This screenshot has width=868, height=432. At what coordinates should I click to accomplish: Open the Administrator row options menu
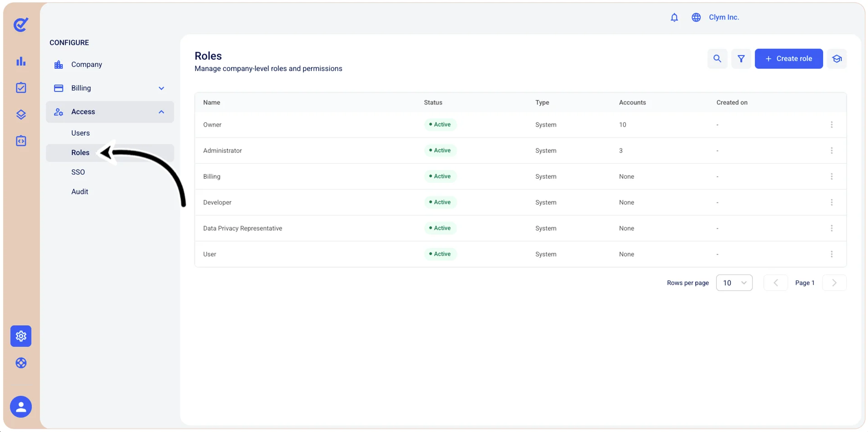pos(831,151)
